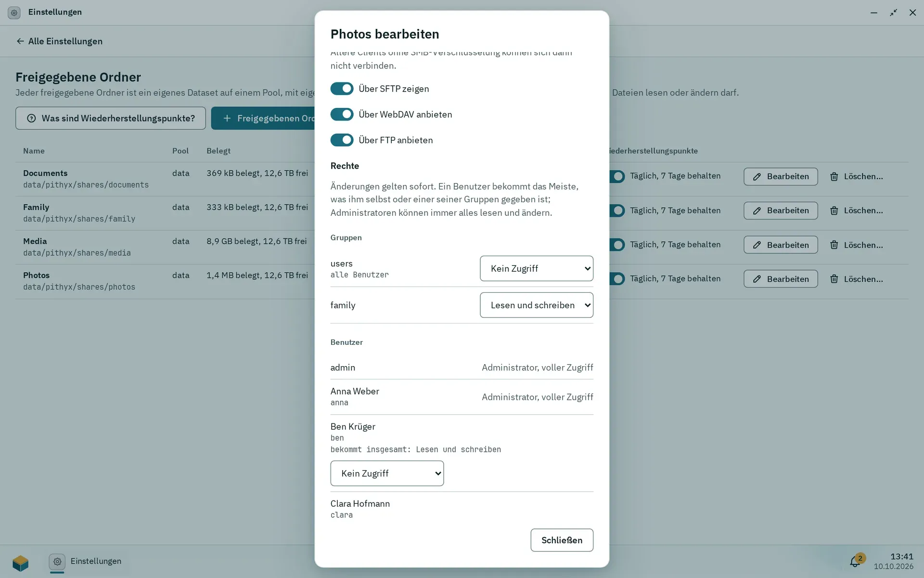
Task: Edit the Family share
Action: click(x=781, y=210)
